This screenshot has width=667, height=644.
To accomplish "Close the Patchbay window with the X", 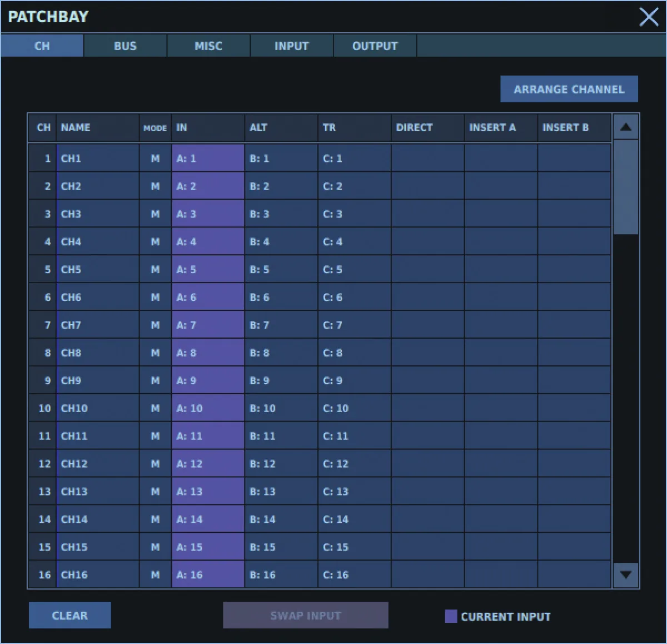I will click(x=649, y=17).
